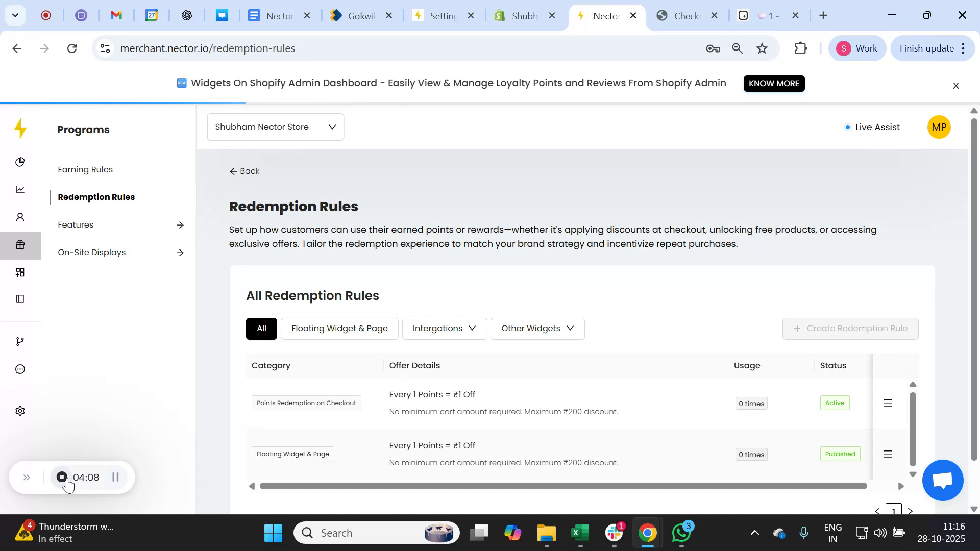This screenshot has width=980, height=551.
Task: Switch to the Floating Widget & Page tab
Action: tap(339, 329)
